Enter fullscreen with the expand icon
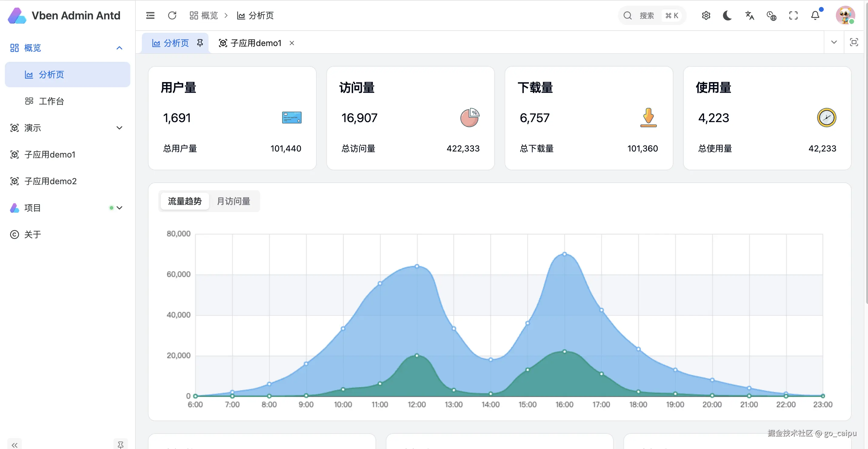The width and height of the screenshot is (868, 449). [x=793, y=15]
